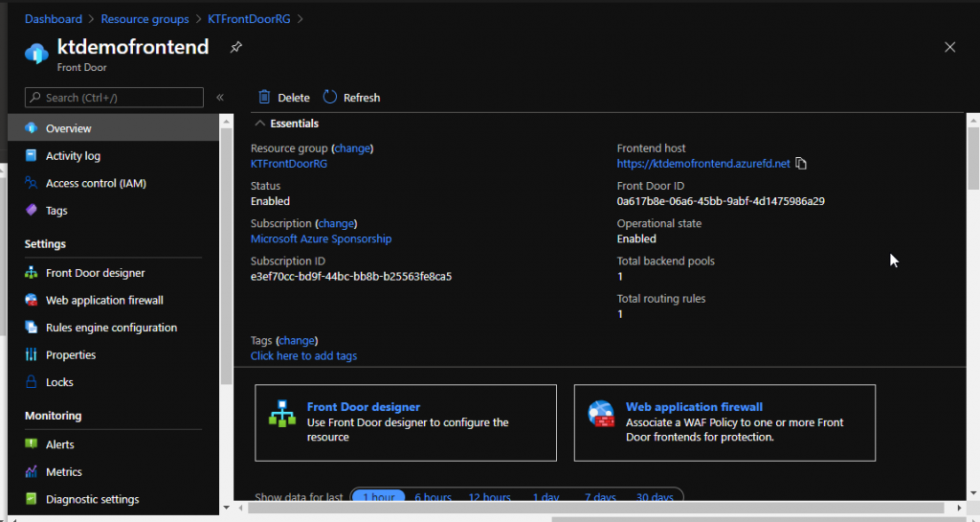
Task: Open the KTFrontDoorRG resource group link
Action: (289, 164)
